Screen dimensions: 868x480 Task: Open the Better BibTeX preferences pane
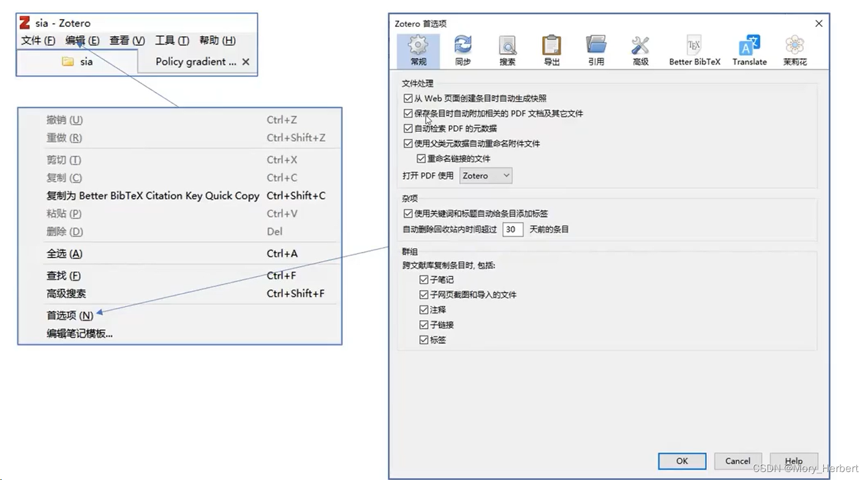point(695,51)
